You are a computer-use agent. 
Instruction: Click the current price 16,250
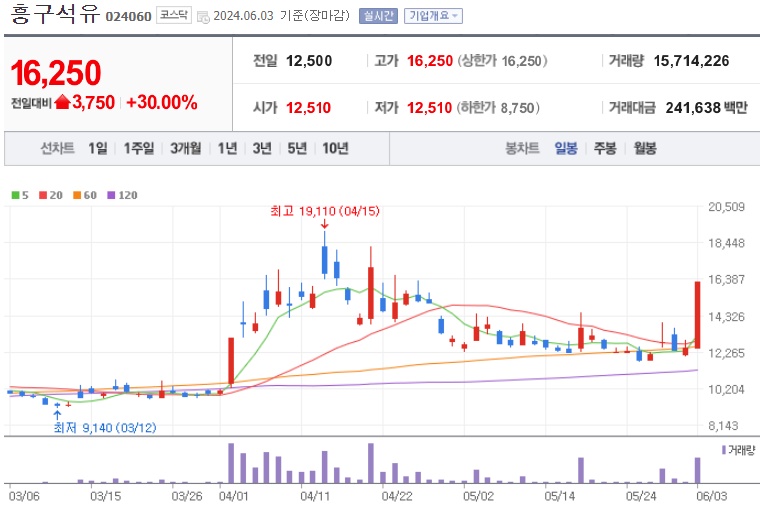(56, 73)
